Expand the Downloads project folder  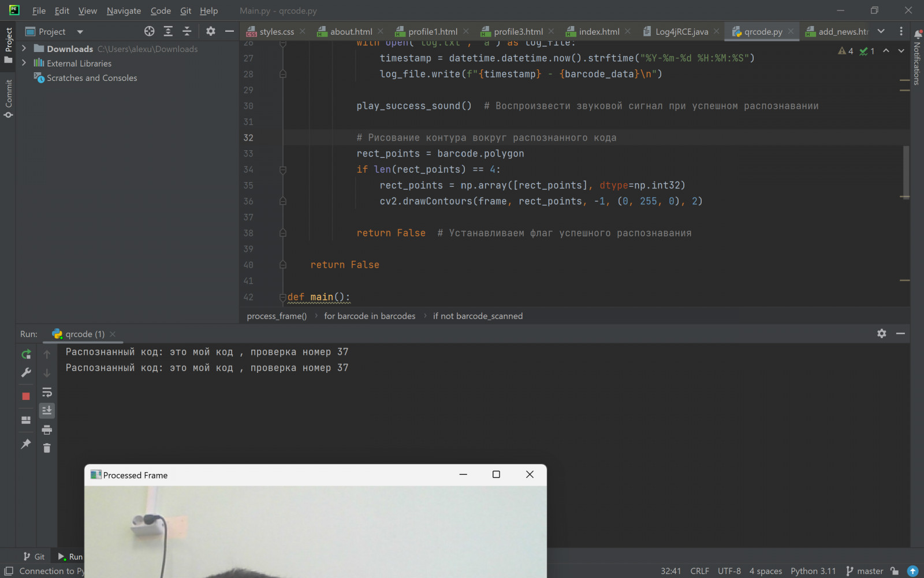(x=24, y=49)
